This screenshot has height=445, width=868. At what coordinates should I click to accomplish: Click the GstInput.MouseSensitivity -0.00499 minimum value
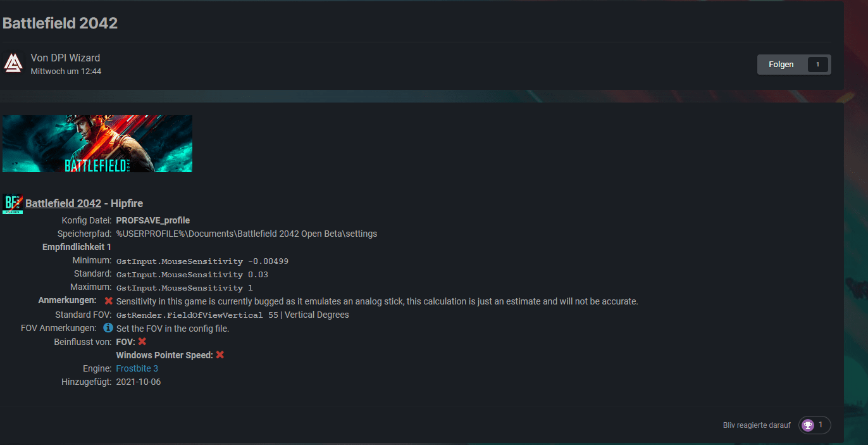(202, 261)
